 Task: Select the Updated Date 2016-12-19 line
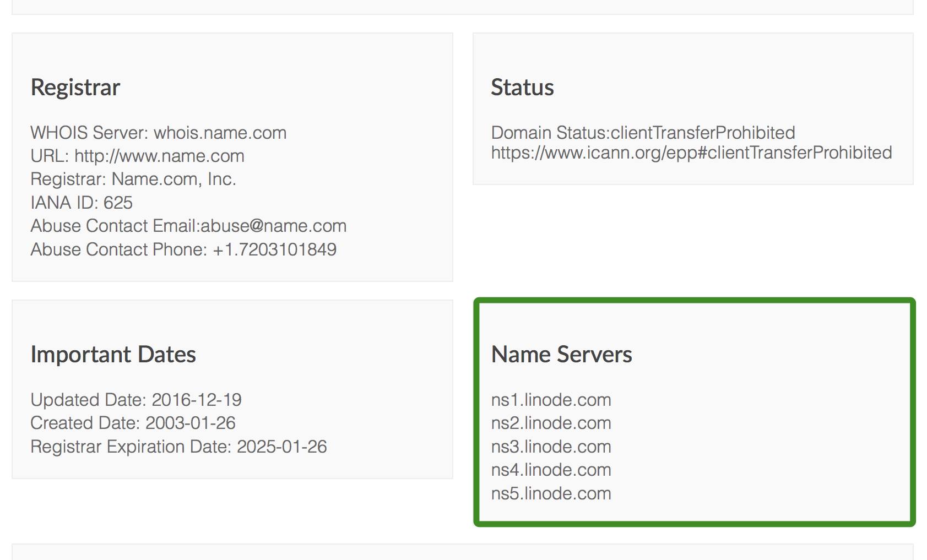136,400
